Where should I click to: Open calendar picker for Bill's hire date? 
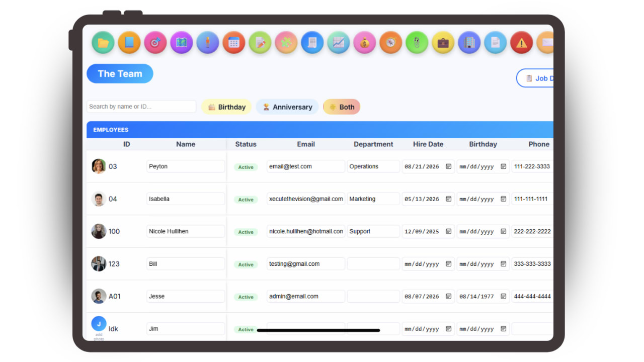tap(448, 264)
